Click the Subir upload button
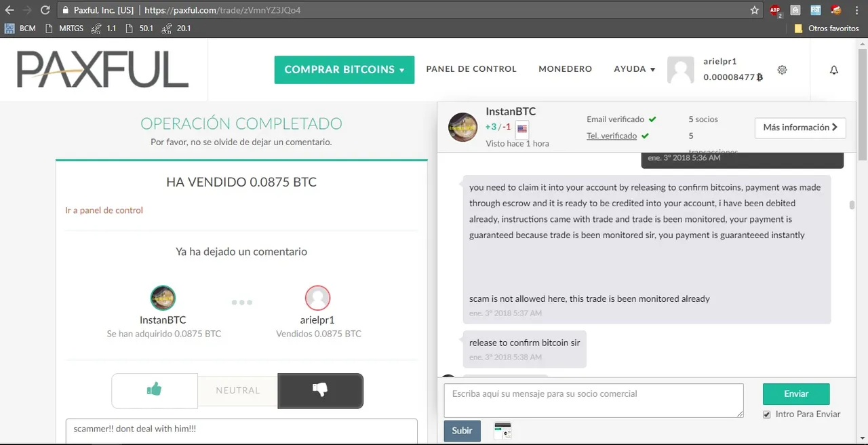This screenshot has width=868, height=445. [462, 431]
